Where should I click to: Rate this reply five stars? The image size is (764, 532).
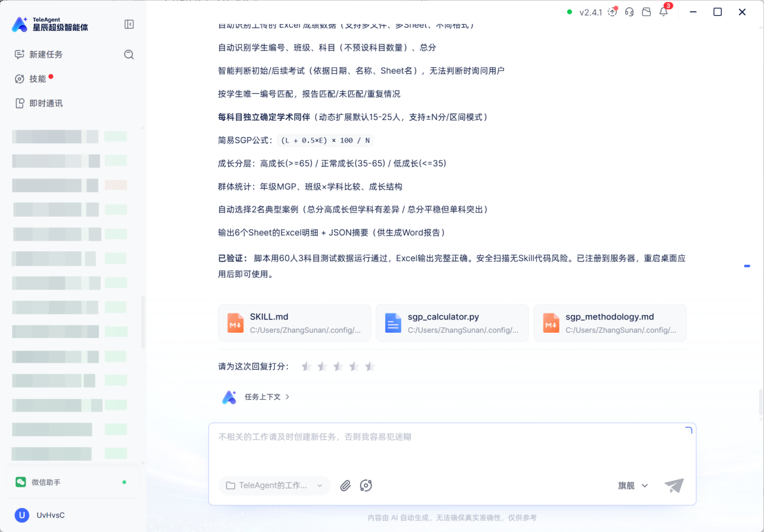coord(370,367)
